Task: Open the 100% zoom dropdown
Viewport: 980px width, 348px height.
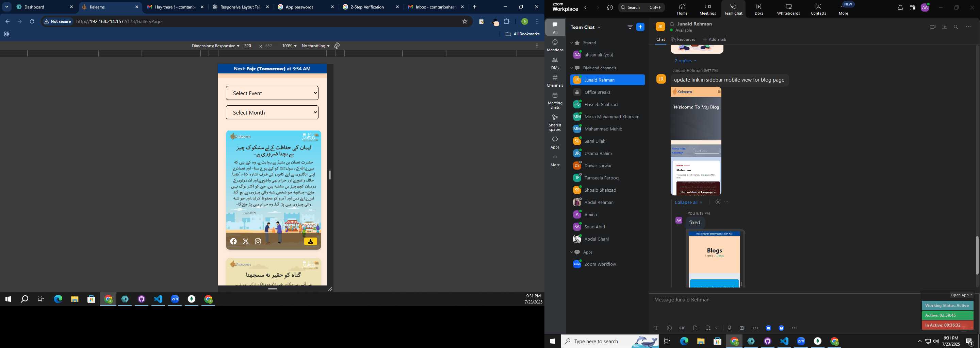Action: coord(289,46)
